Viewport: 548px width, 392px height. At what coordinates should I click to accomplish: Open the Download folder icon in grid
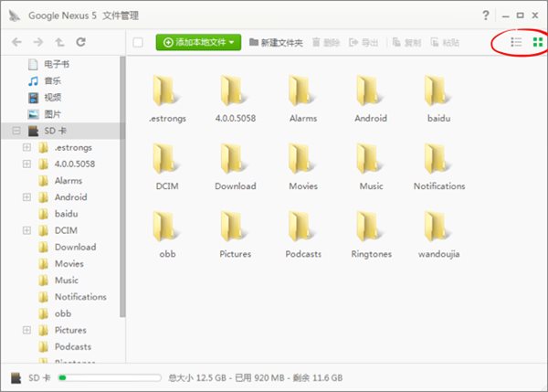[233, 159]
